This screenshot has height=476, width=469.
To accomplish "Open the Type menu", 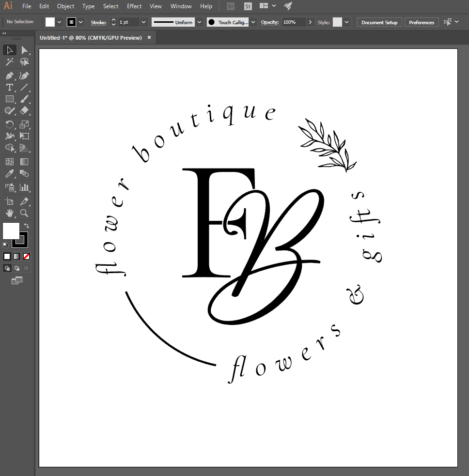I will click(x=88, y=6).
